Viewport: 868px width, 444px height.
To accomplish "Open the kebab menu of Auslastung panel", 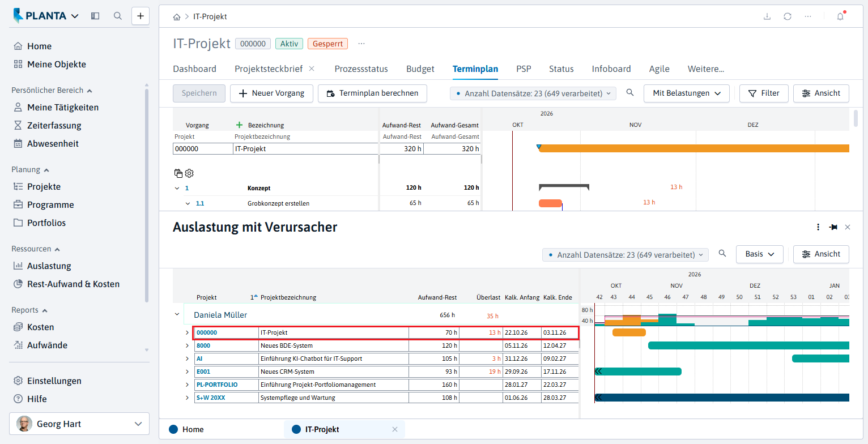I will 818,227.
